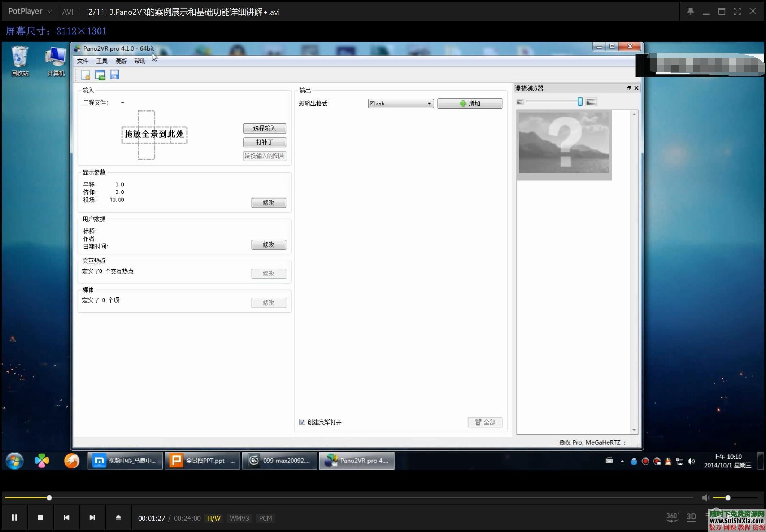Viewport: 766px width, 532px height.
Task: Stop playback in PotPlayer
Action: [40, 518]
